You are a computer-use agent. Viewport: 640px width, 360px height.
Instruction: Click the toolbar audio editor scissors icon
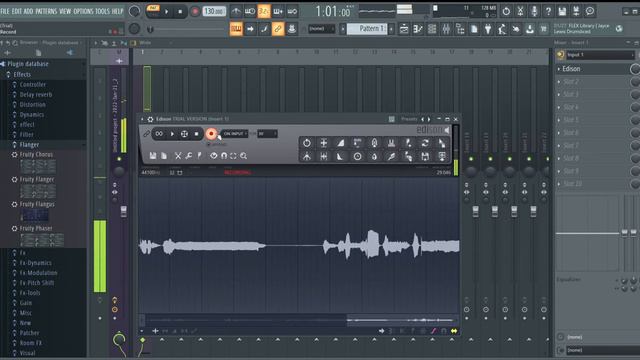click(x=520, y=11)
